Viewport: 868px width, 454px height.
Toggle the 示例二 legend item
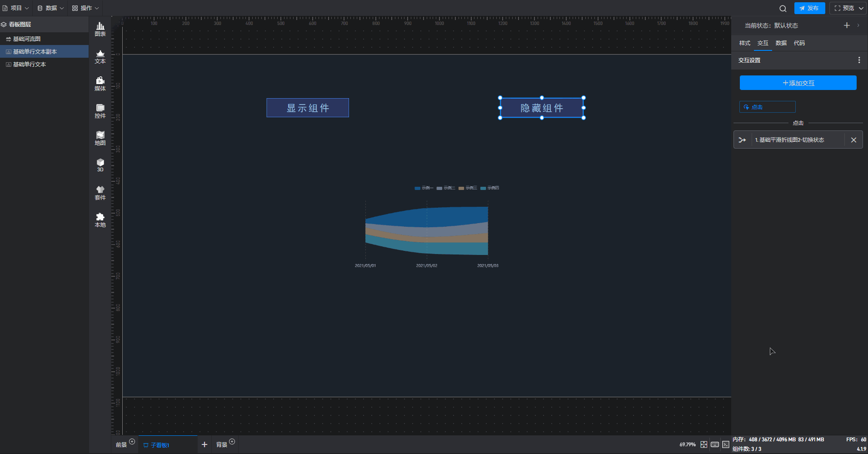[446, 188]
